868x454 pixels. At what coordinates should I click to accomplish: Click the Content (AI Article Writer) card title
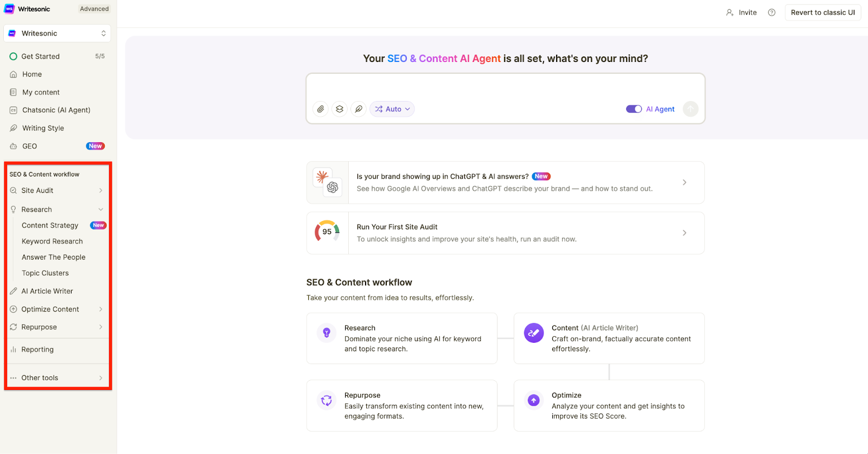[x=595, y=328]
